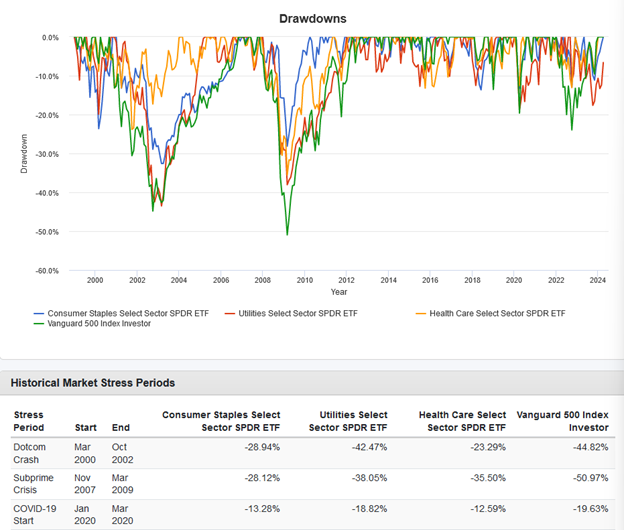Viewport: 624px width, 530px height.
Task: Select the End column header
Action: 121,427
